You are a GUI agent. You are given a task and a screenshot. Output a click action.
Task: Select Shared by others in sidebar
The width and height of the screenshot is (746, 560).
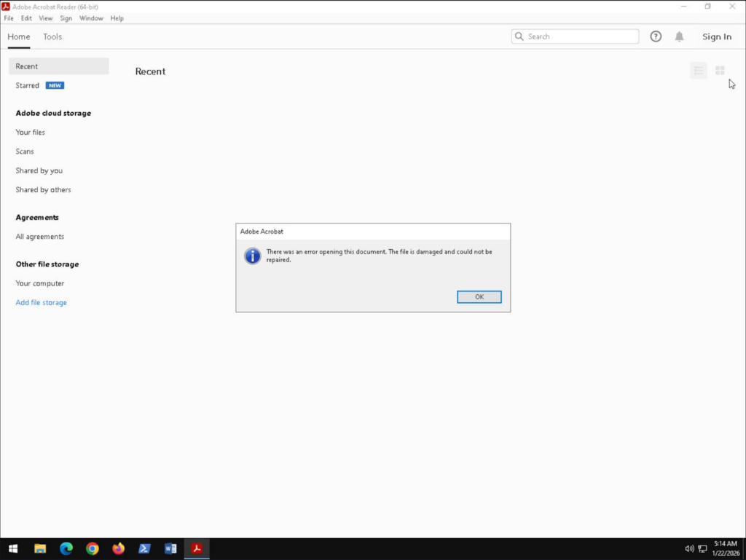[x=44, y=189]
